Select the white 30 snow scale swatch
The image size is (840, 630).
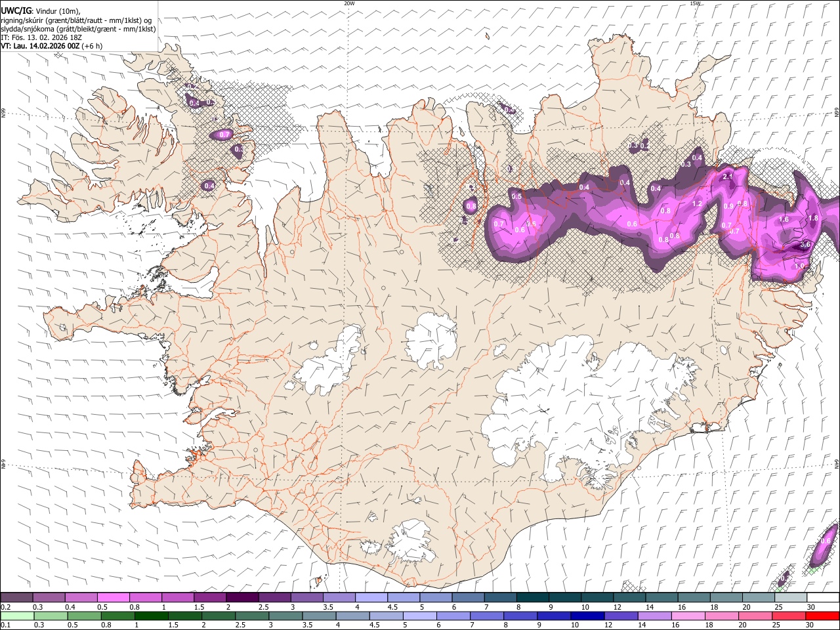pyautogui.click(x=823, y=598)
